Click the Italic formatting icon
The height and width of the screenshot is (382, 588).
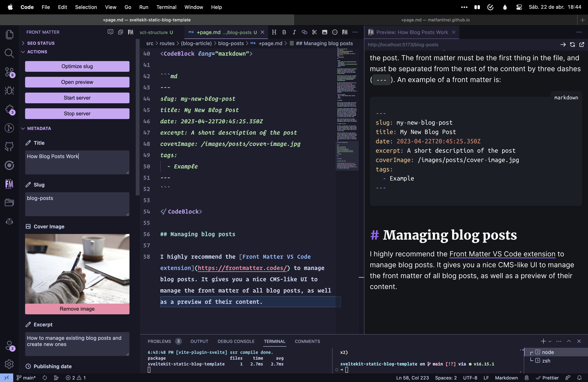[294, 32]
